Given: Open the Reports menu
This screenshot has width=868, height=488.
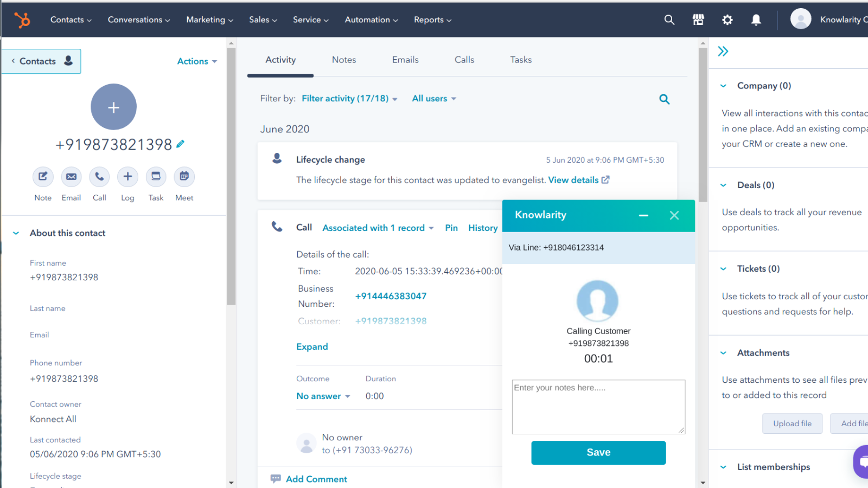Looking at the screenshot, I should pos(432,20).
